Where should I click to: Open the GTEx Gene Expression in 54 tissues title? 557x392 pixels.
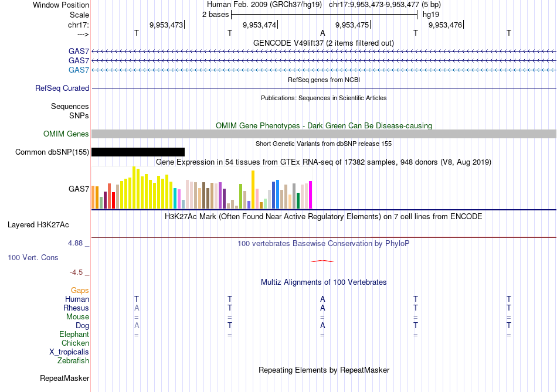[324, 162]
